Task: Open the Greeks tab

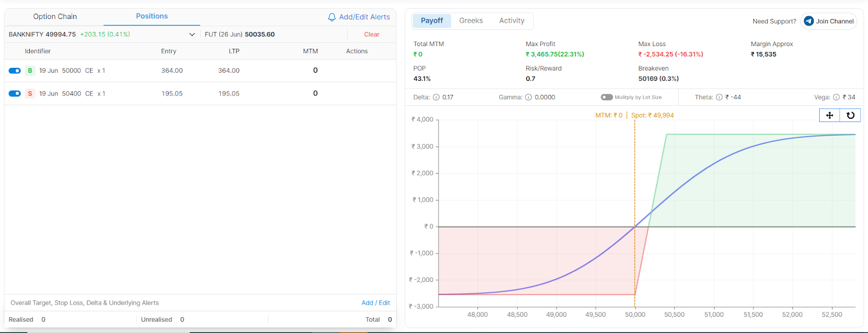Action: coord(471,21)
